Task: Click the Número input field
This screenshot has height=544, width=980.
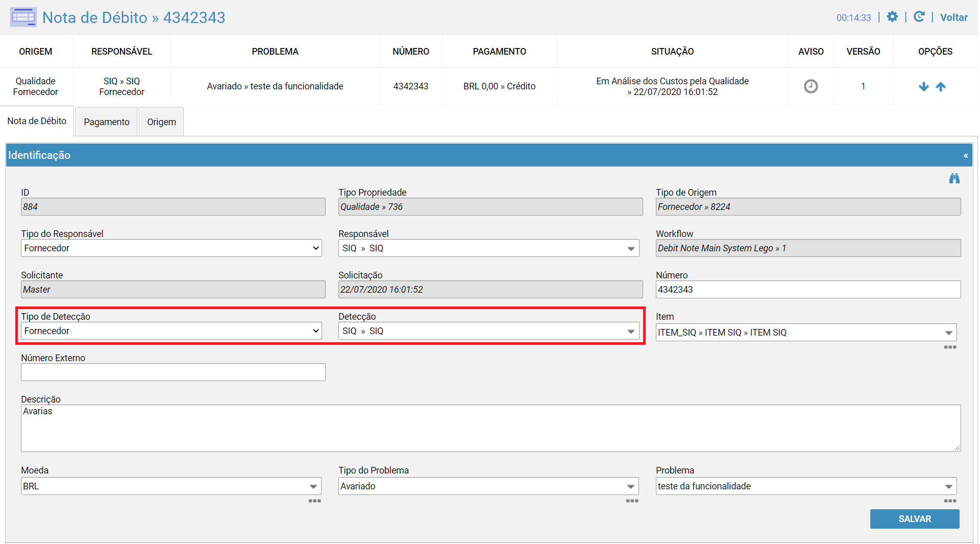Action: point(808,290)
